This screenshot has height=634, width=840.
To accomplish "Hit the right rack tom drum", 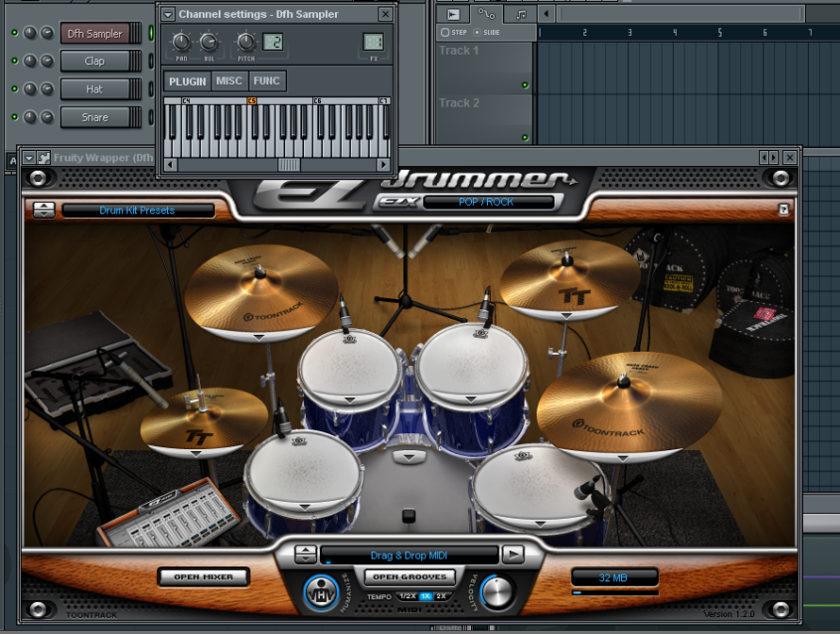I will pyautogui.click(x=471, y=364).
